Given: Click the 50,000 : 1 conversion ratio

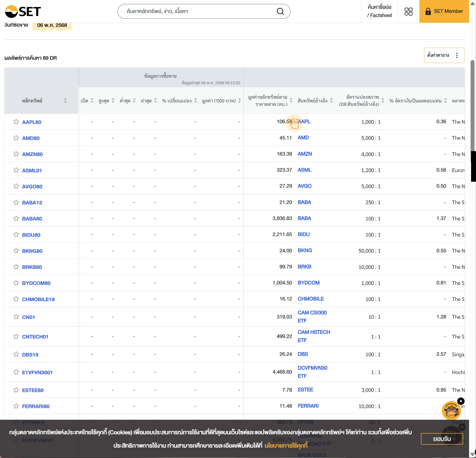Looking at the screenshot, I should (369, 251).
